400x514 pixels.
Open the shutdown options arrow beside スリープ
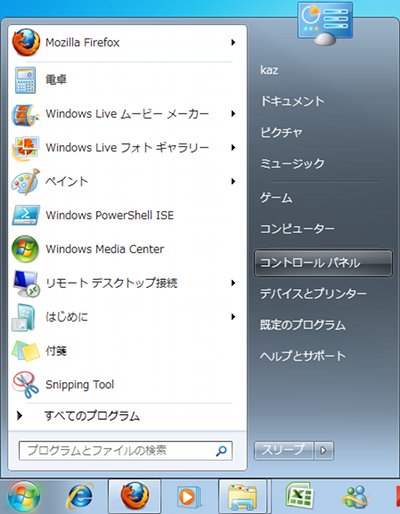pyautogui.click(x=324, y=451)
